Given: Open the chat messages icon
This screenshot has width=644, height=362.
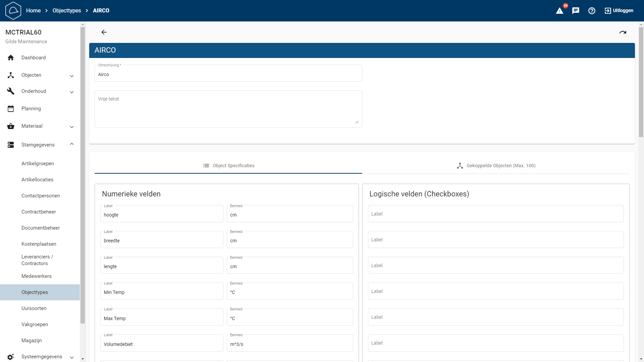Looking at the screenshot, I should 576,11.
